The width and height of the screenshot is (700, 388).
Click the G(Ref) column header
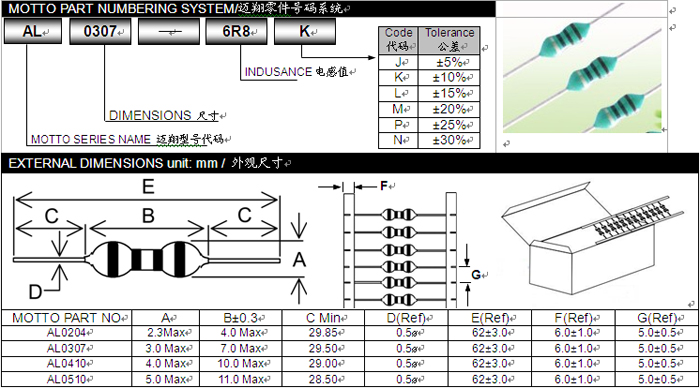[x=657, y=318]
